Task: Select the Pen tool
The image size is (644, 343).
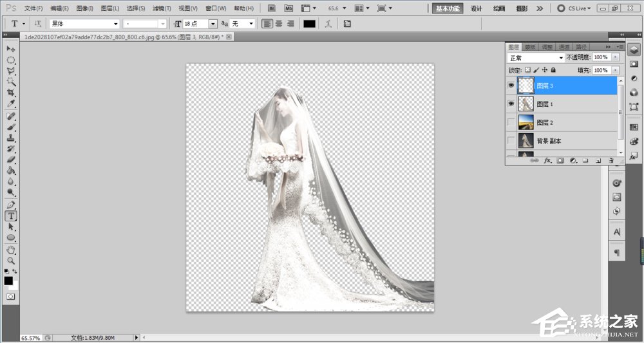Action: point(11,205)
